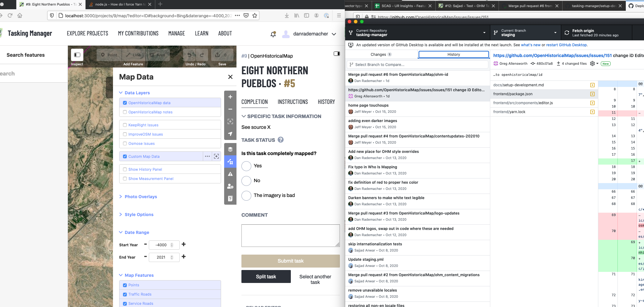Uncheck the Traffic Roads map feature

pos(125,294)
